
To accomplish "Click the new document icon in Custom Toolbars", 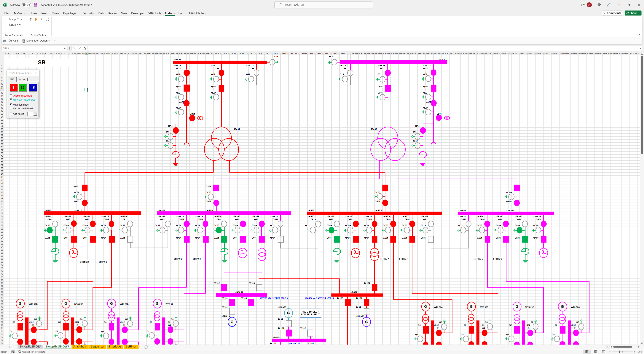I will (30, 19).
